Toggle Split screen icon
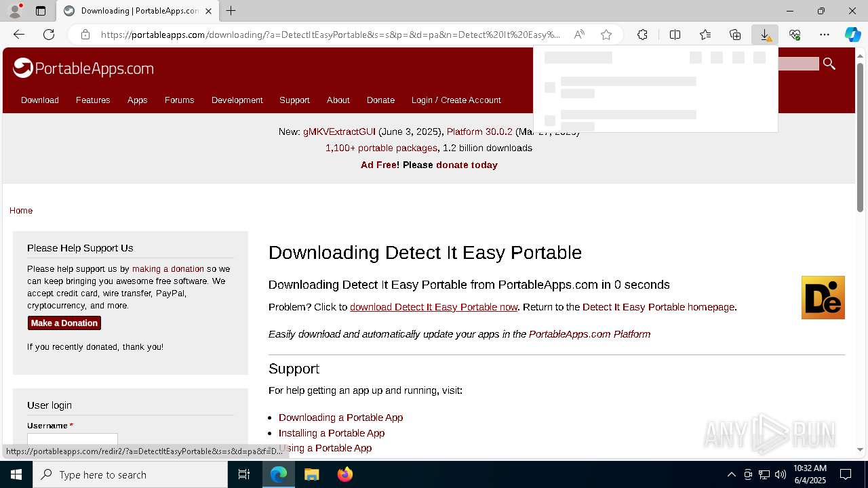The height and width of the screenshot is (488, 868). point(675,35)
